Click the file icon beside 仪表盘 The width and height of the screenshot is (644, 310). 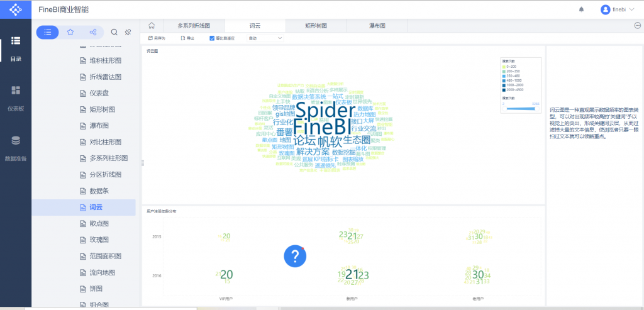click(82, 93)
